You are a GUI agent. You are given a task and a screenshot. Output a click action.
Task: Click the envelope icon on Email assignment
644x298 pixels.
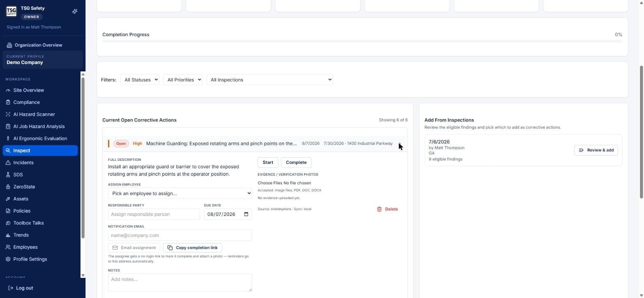click(115, 248)
